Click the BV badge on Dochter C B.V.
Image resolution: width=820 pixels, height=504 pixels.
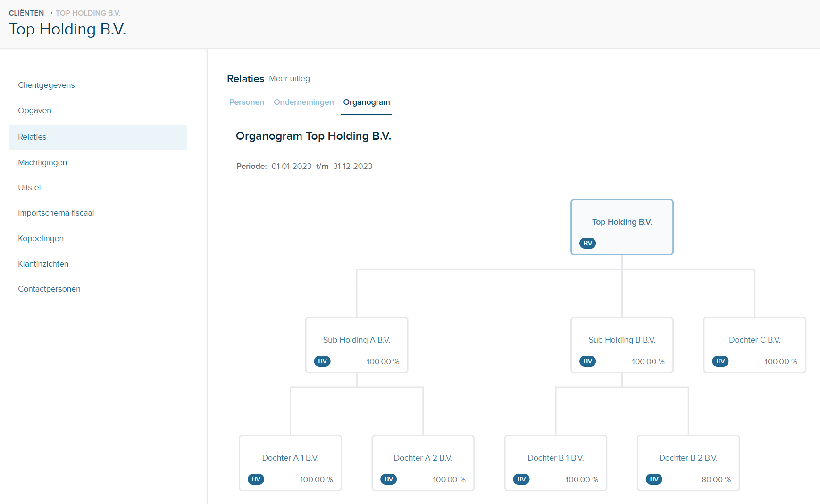click(720, 361)
